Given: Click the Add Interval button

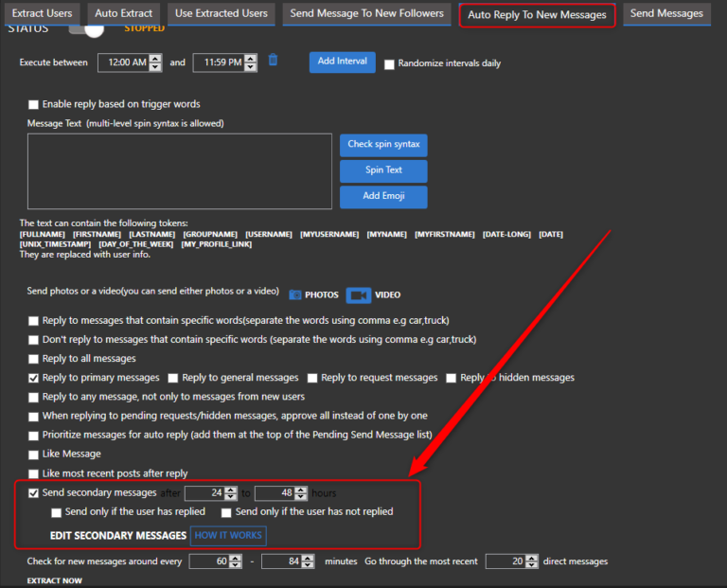Looking at the screenshot, I should click(x=342, y=62).
